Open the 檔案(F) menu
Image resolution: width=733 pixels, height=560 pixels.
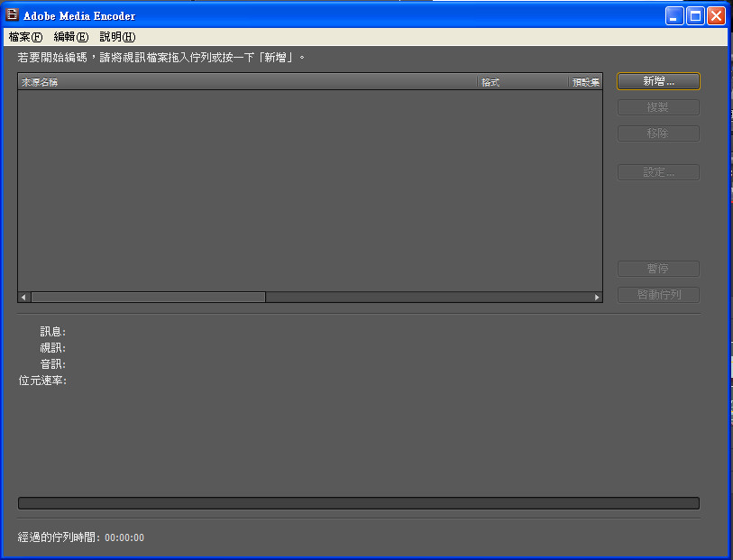pos(26,37)
